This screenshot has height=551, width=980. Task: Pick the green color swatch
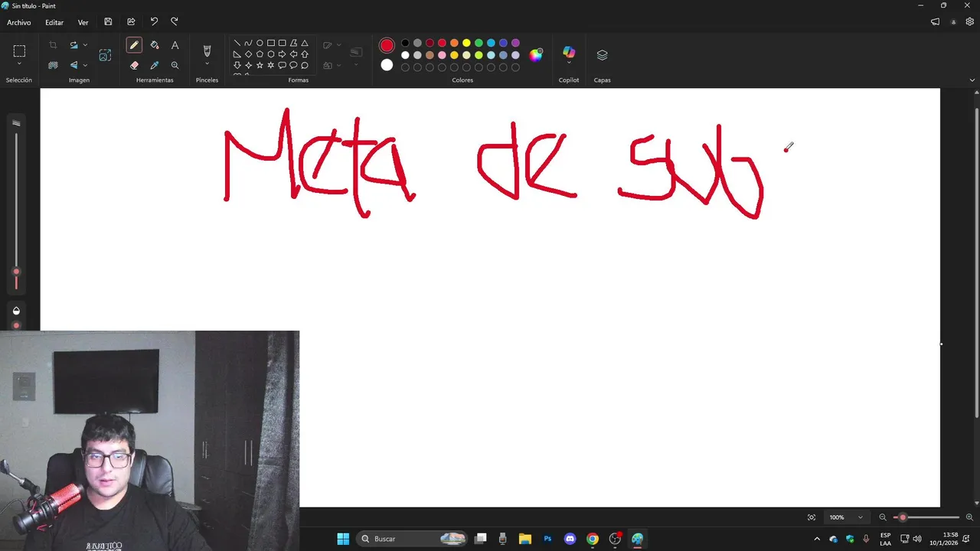pyautogui.click(x=479, y=43)
